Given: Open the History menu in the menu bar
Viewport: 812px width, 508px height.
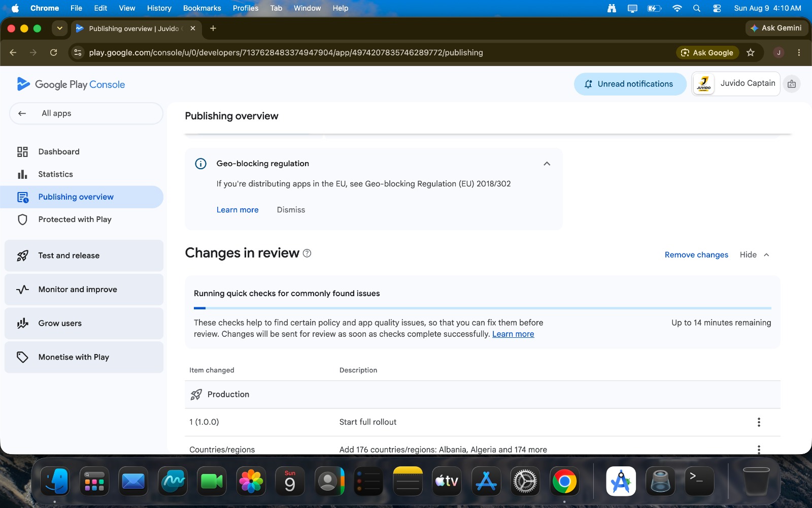Looking at the screenshot, I should [159, 8].
